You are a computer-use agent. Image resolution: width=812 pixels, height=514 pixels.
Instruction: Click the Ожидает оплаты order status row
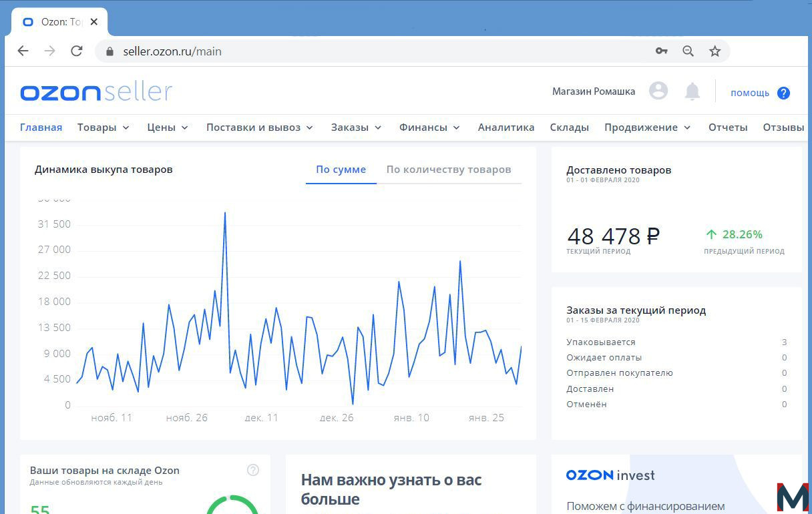(676, 357)
